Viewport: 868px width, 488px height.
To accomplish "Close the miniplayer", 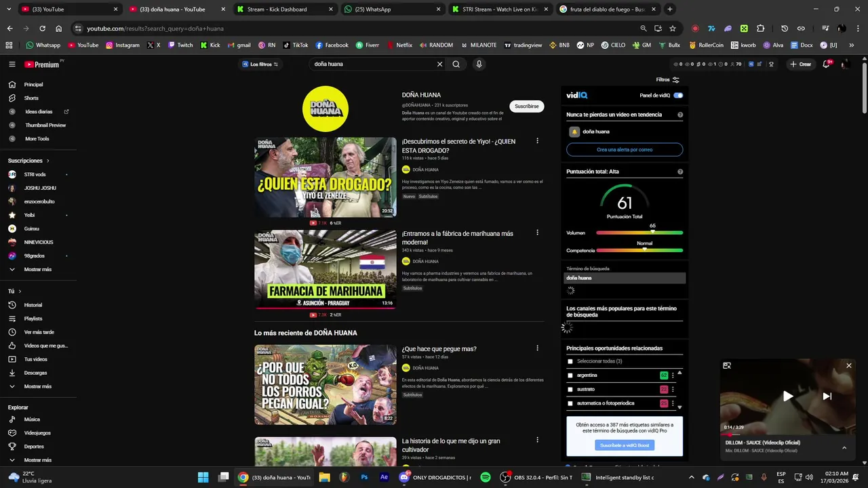I will point(848,366).
